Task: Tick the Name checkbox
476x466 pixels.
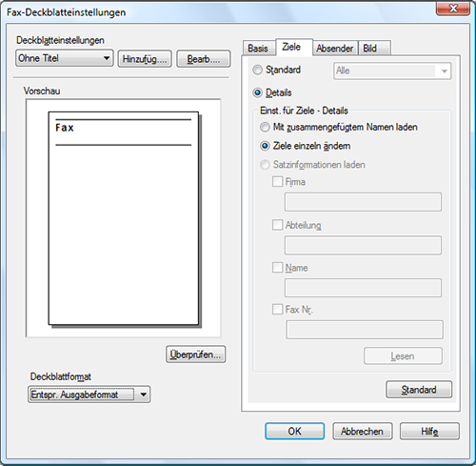Action: coord(277,268)
